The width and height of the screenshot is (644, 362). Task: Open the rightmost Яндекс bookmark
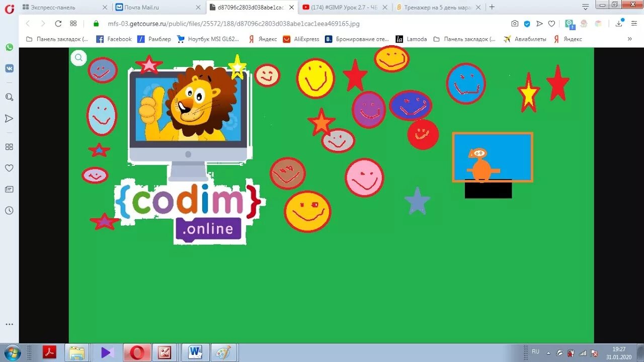point(568,39)
